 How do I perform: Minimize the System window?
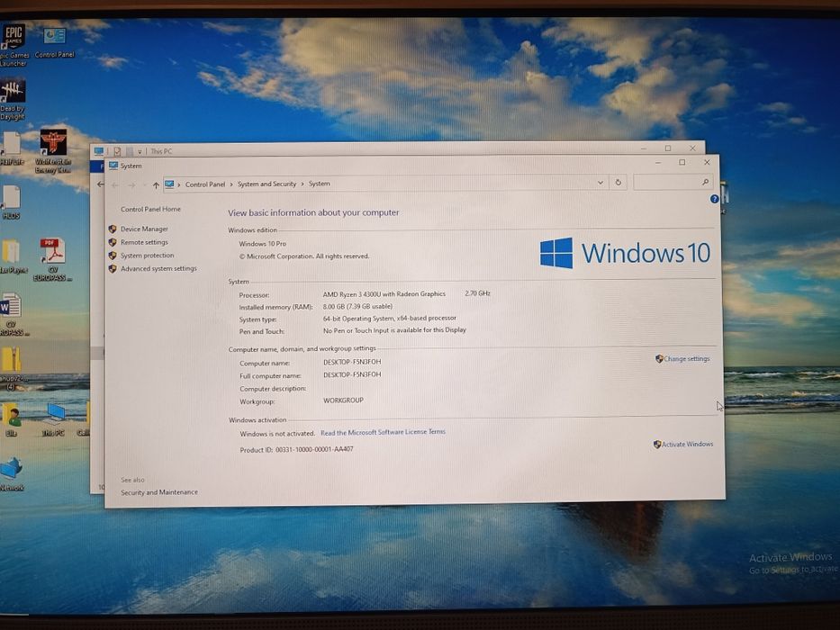[x=658, y=162]
